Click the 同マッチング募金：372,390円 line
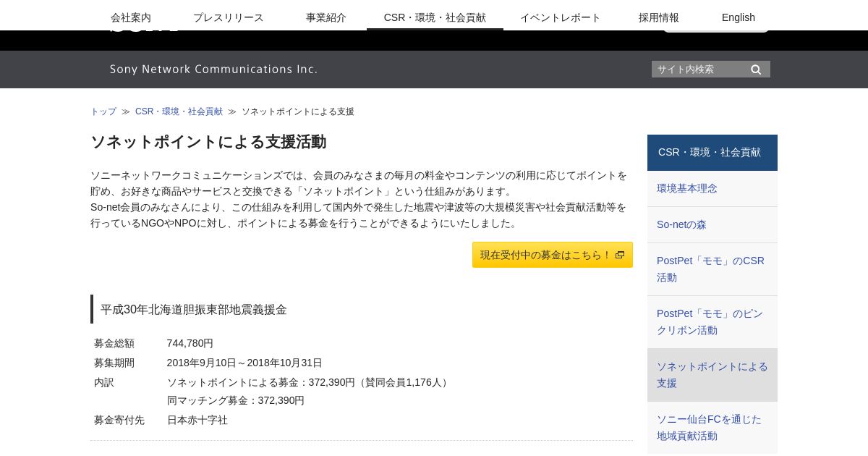The image size is (868, 456). (x=236, y=400)
